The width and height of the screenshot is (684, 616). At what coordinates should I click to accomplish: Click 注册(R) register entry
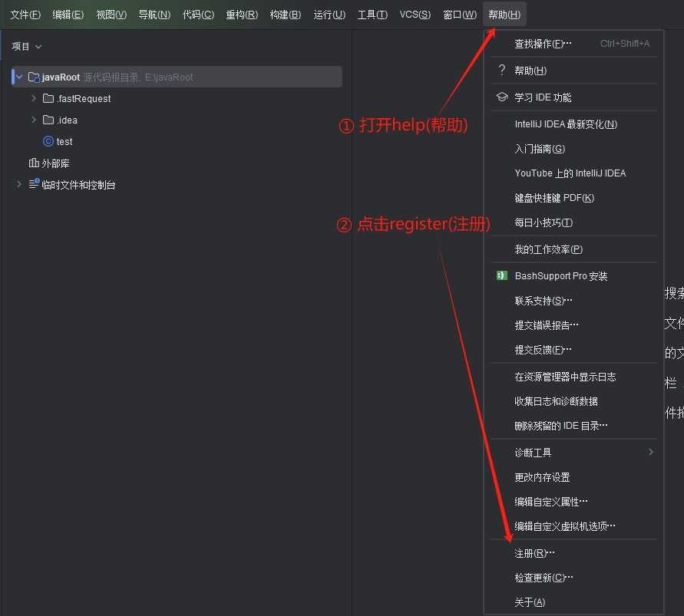[573, 553]
